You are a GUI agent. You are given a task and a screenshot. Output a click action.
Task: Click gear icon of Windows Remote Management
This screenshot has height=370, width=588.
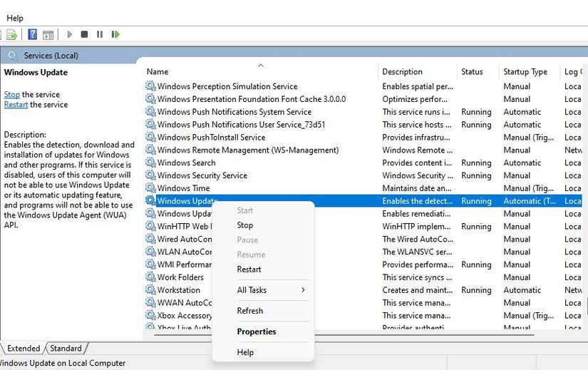click(x=150, y=150)
